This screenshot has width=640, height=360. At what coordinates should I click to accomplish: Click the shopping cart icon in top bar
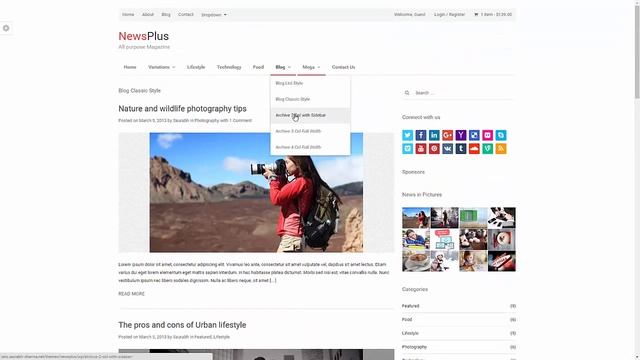click(476, 14)
